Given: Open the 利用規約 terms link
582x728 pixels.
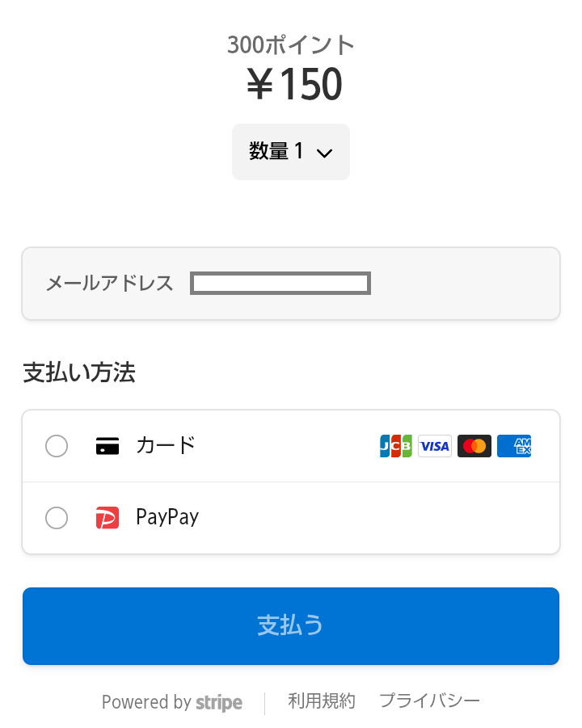Looking at the screenshot, I should click(x=322, y=701).
